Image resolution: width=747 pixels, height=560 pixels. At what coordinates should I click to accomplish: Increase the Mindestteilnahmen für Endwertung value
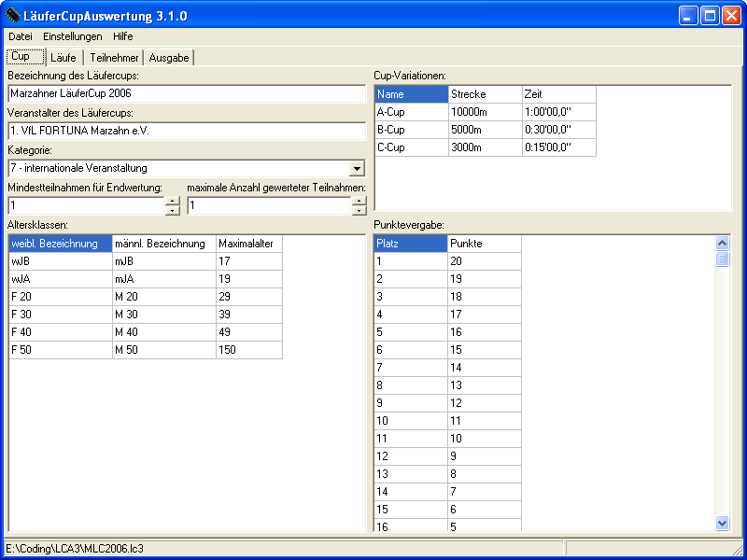[173, 201]
